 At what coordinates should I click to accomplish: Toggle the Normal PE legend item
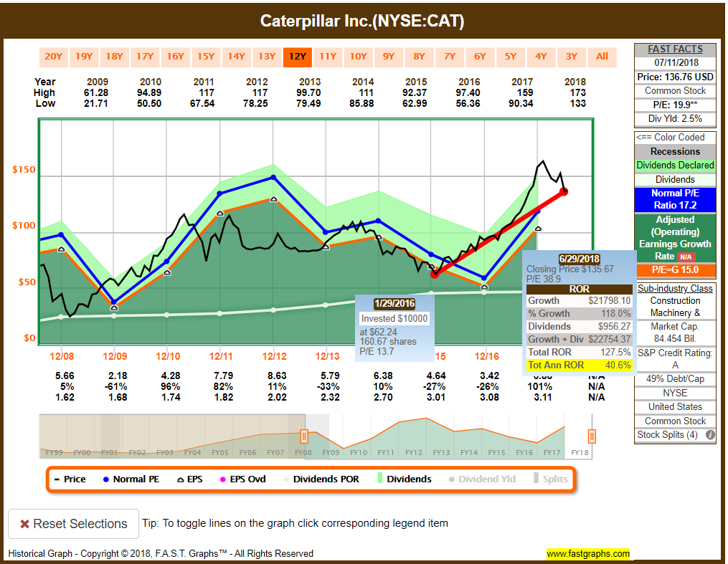[x=131, y=479]
